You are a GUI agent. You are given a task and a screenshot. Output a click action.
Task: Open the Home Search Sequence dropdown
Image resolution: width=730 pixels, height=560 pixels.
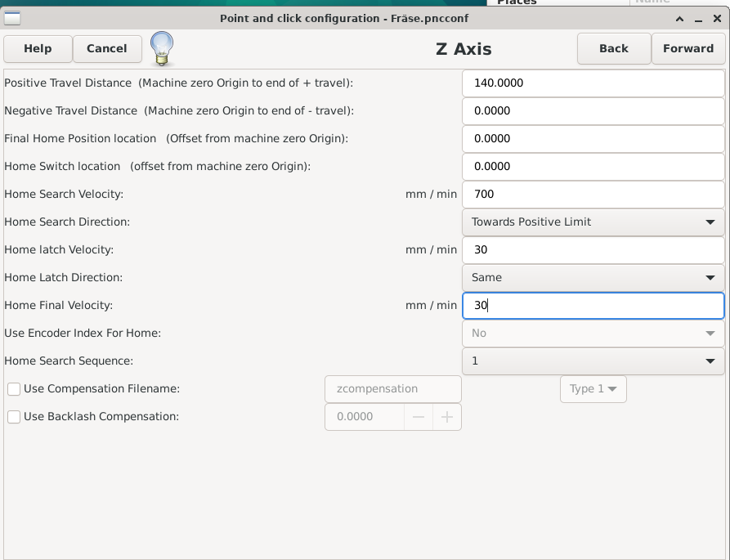click(x=593, y=361)
